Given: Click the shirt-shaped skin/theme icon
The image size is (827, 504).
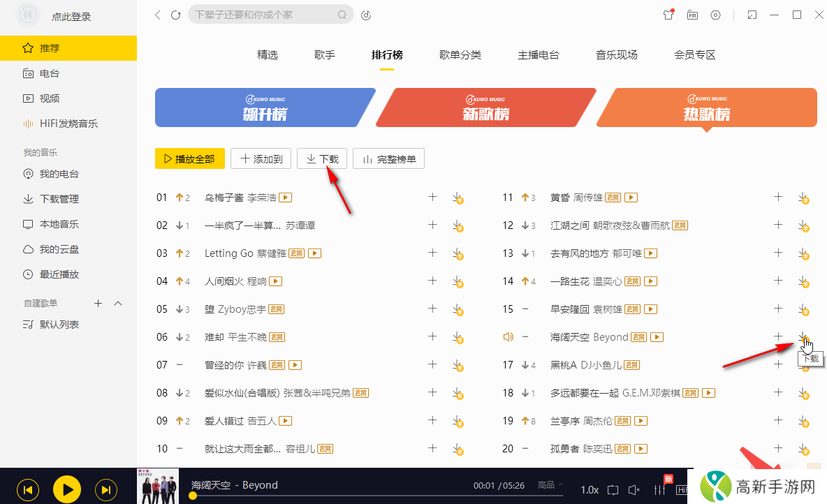Looking at the screenshot, I should [668, 15].
